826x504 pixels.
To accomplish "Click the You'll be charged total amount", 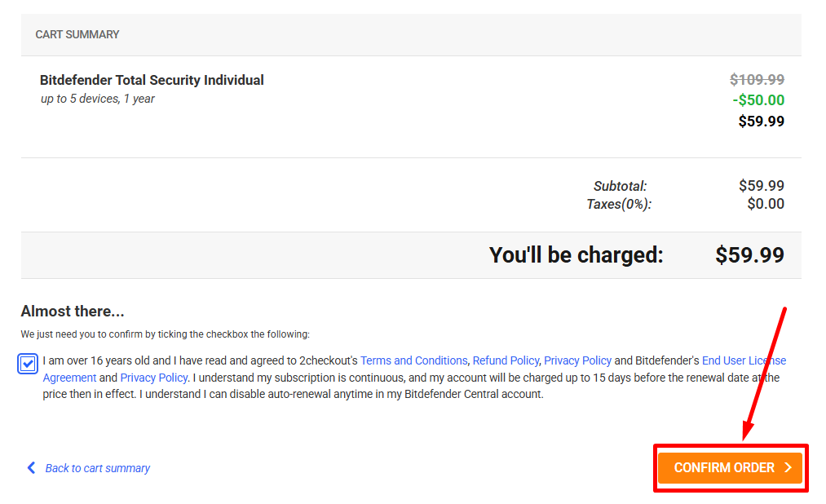I will coord(748,254).
